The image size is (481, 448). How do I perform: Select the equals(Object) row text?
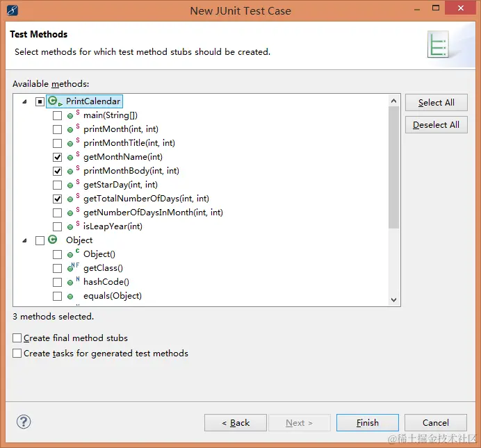point(113,296)
